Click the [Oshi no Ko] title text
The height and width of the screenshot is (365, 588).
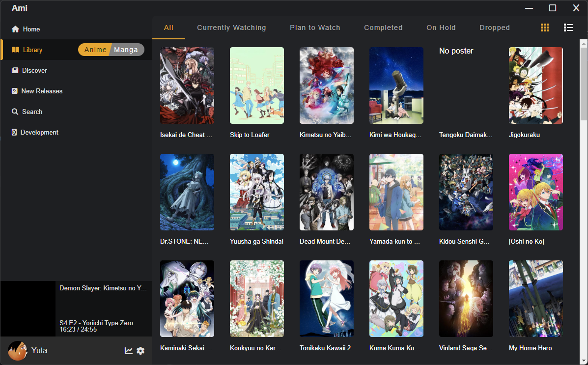tap(527, 241)
